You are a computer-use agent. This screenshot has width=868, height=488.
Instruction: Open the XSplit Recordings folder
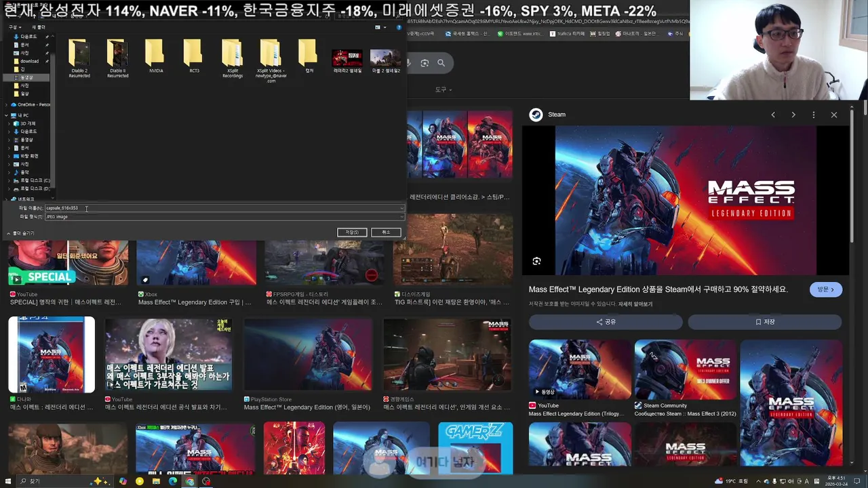pos(233,59)
